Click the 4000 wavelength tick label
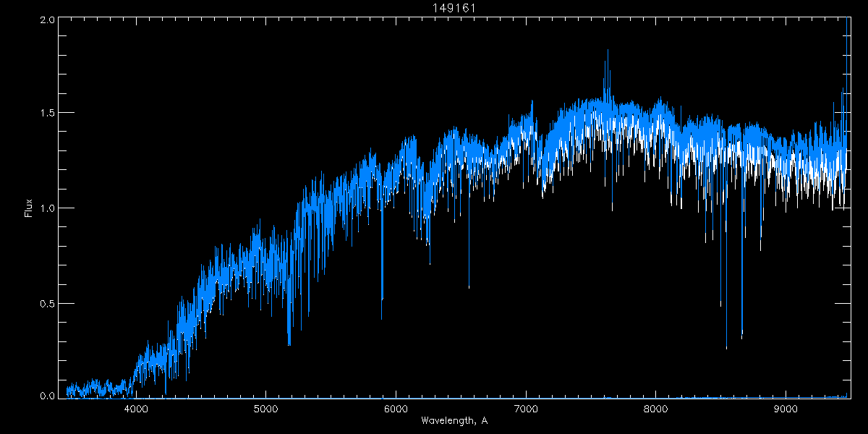868x434 pixels. tap(136, 409)
